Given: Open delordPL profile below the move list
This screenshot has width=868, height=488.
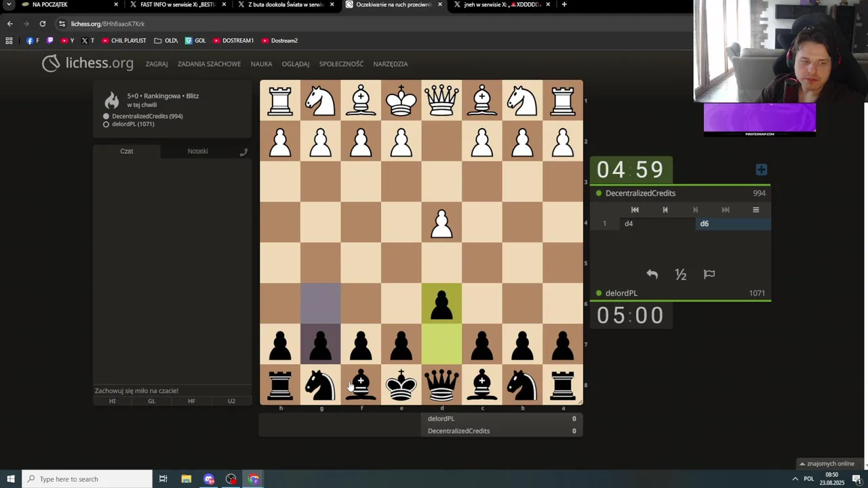Looking at the screenshot, I should tap(621, 293).
